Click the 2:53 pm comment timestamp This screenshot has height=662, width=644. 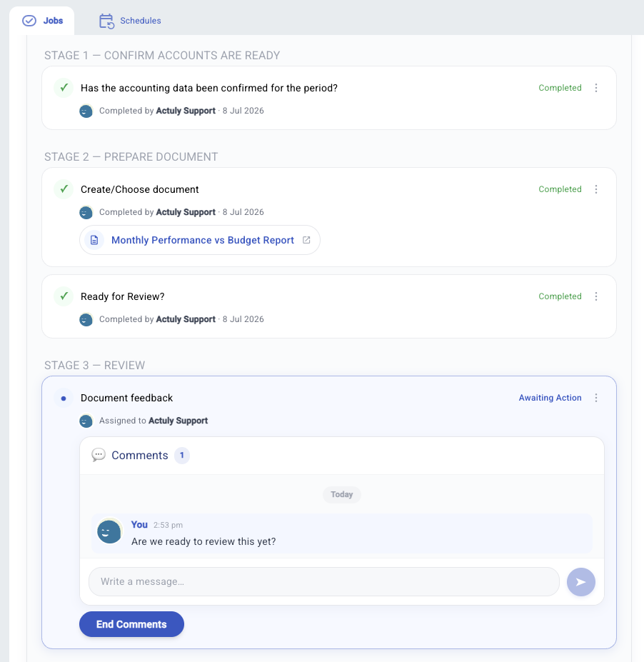coord(168,525)
